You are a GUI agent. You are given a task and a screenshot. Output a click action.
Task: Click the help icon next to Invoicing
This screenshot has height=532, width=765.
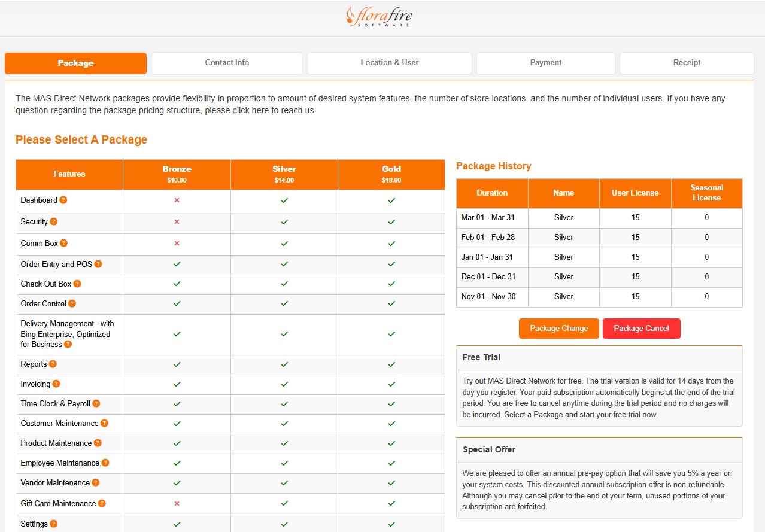tap(56, 384)
